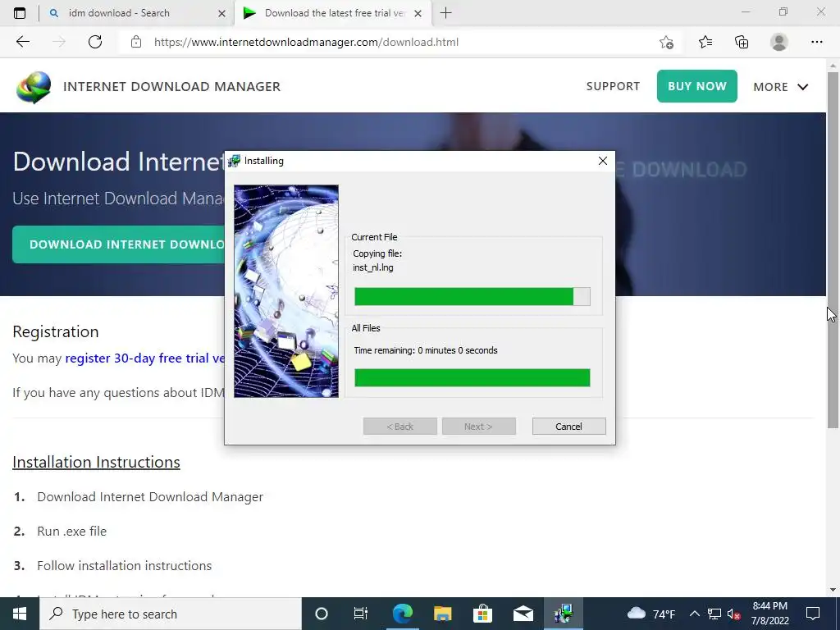840x630 pixels.
Task: Click the Internet Download Manager logo
Action: click(34, 87)
